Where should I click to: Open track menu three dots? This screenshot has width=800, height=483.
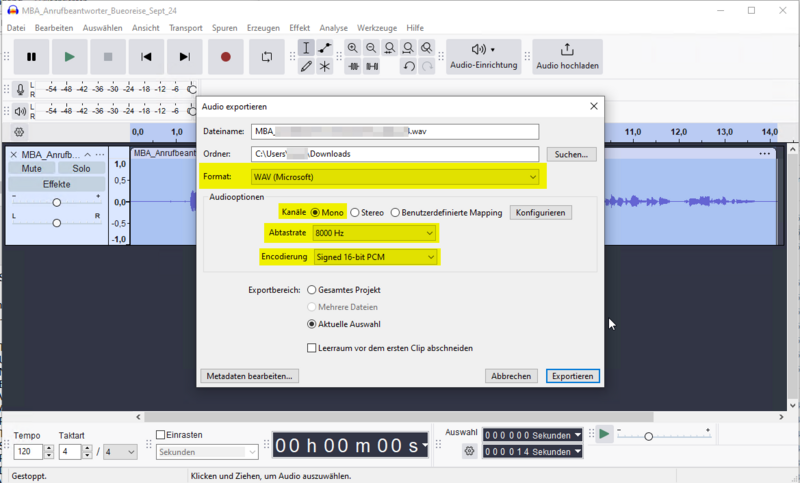[100, 155]
